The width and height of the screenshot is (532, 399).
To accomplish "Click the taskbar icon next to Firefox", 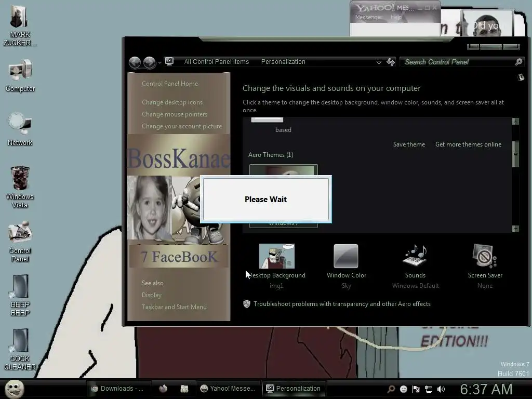I will tap(184, 389).
